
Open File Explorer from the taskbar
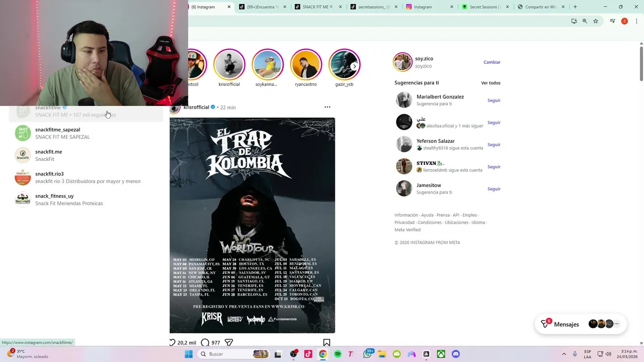coord(382,354)
